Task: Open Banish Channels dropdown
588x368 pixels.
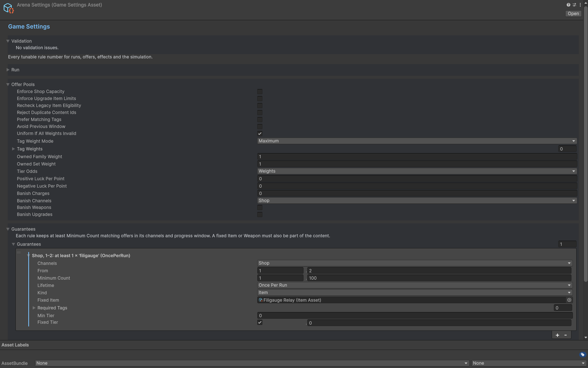Action: (417, 201)
